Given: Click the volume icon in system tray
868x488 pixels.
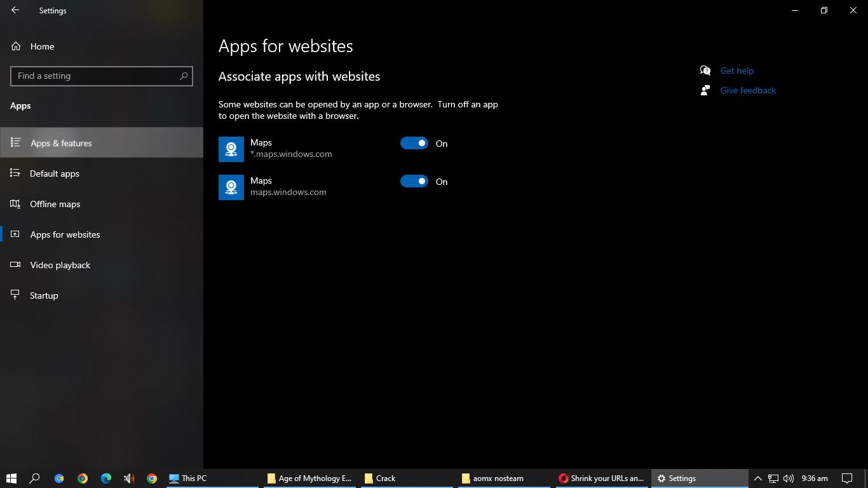Looking at the screenshot, I should [x=789, y=478].
